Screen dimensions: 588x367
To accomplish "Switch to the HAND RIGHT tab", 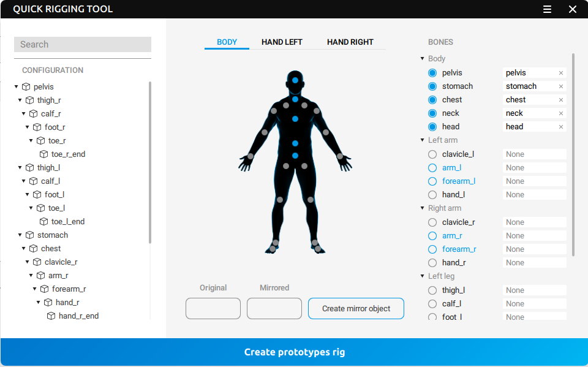I will [350, 42].
